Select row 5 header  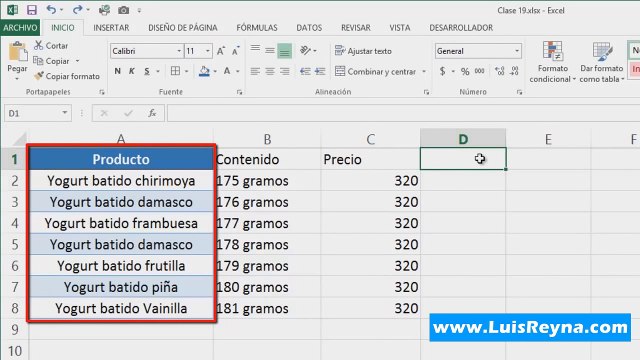tap(14, 244)
